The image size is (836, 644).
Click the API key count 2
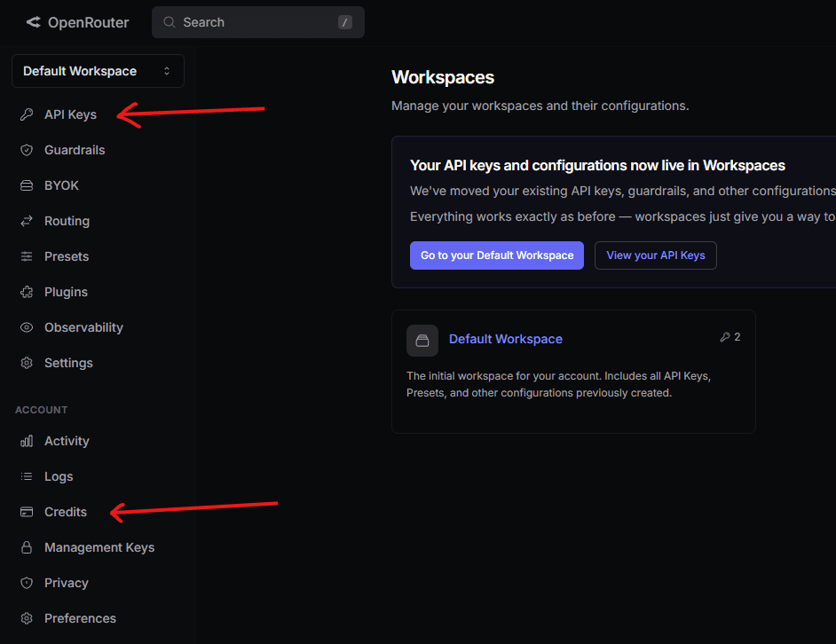click(x=737, y=337)
